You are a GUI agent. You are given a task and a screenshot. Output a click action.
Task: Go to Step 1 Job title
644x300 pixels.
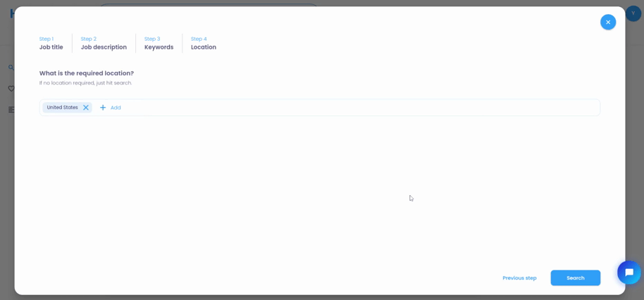click(51, 44)
